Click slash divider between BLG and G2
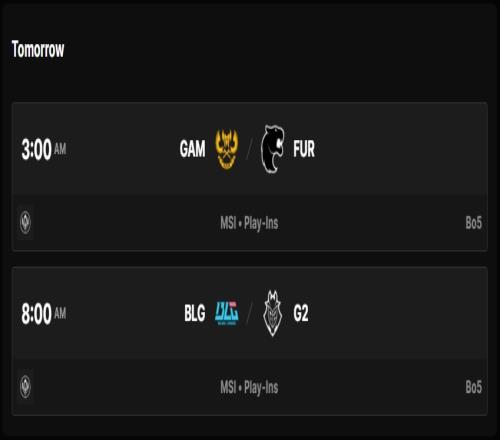This screenshot has width=500, height=440. coord(249,313)
